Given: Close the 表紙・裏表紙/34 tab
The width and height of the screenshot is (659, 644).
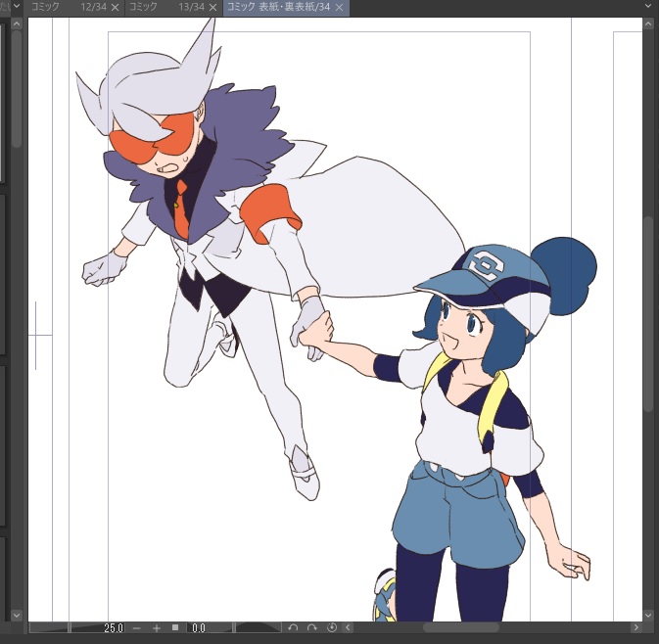Looking at the screenshot, I should [x=339, y=7].
